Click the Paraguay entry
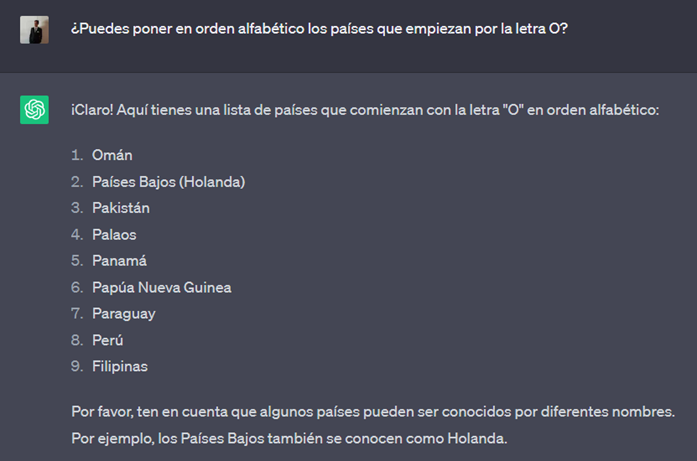697x461 pixels. pos(124,314)
